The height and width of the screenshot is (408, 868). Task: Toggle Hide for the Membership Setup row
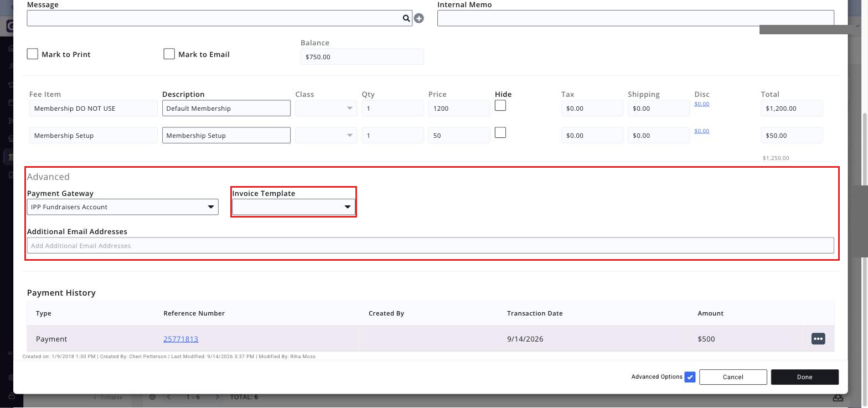tap(500, 132)
